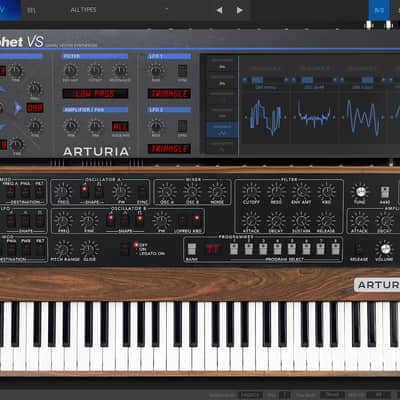The width and height of the screenshot is (400, 400).
Task: Click the third oscillator waveform preview
Action: [364, 117]
